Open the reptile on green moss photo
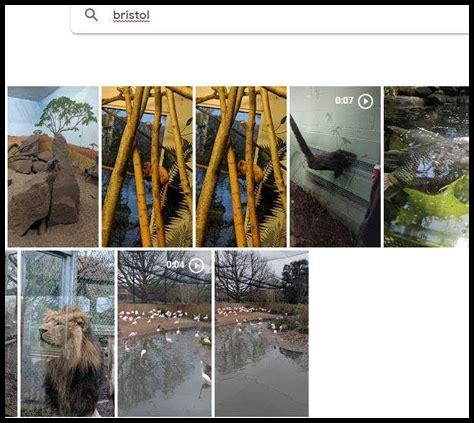The image size is (474, 423). click(x=426, y=167)
